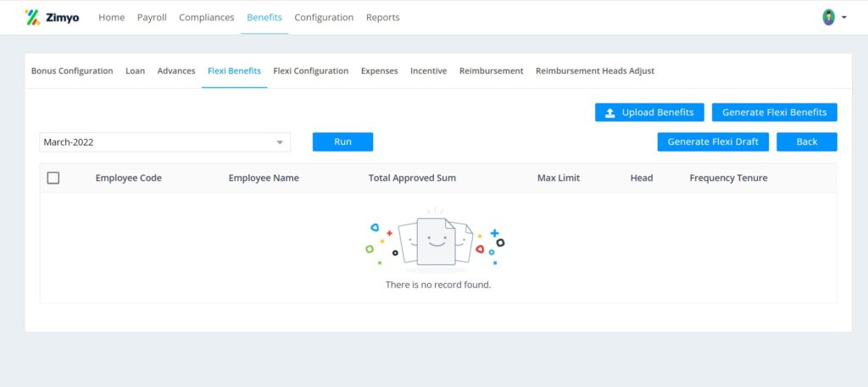Open the March-2022 month dropdown

(x=165, y=142)
